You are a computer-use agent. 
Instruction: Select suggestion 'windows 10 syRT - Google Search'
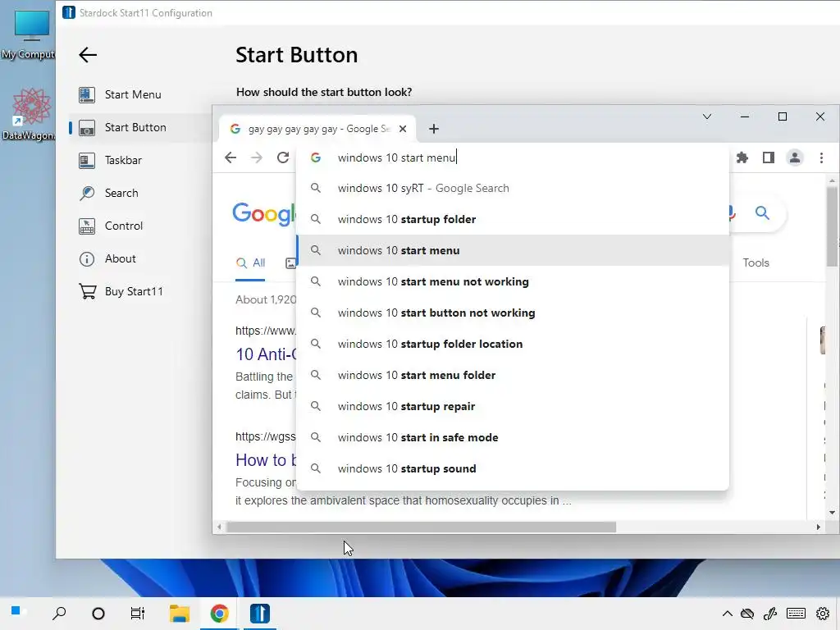(x=513, y=188)
